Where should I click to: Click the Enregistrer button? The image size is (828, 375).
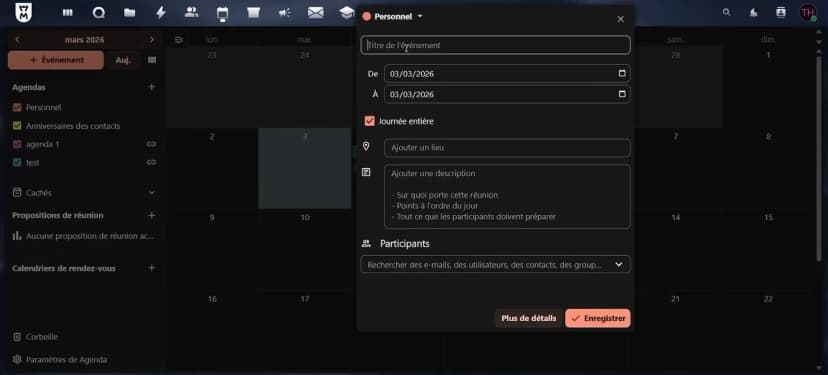click(x=598, y=318)
